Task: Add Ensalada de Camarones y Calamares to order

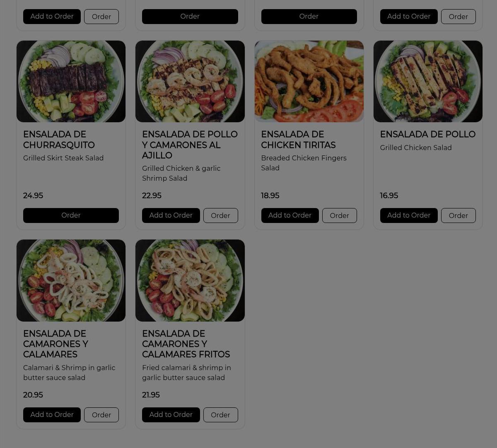Action: point(52,415)
